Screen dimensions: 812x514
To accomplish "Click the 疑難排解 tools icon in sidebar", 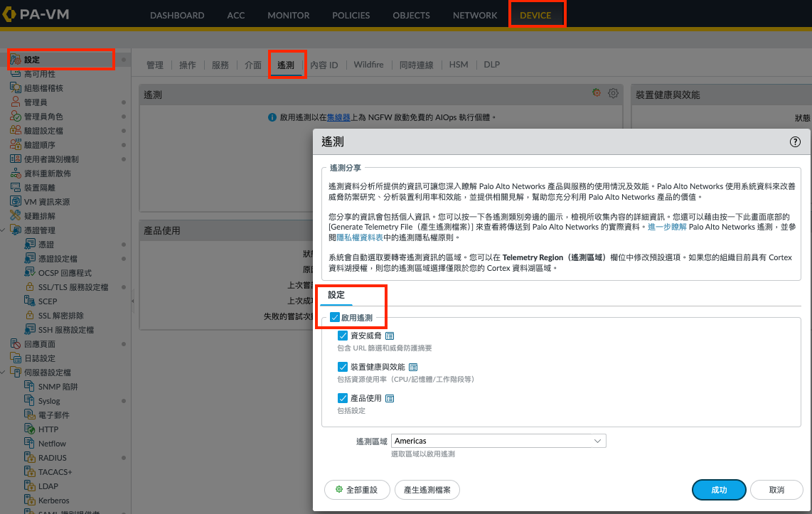I will tap(16, 215).
